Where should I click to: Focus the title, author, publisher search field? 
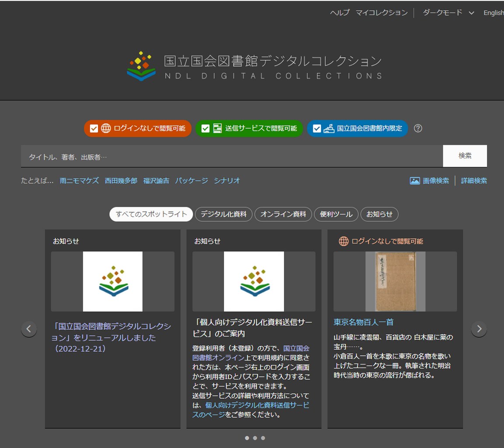[x=232, y=156]
